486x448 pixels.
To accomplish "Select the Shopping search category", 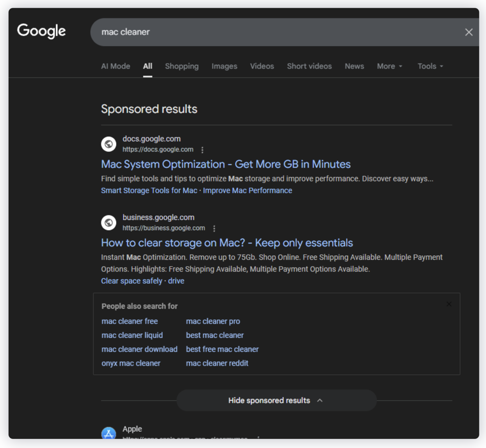I will click(x=181, y=66).
